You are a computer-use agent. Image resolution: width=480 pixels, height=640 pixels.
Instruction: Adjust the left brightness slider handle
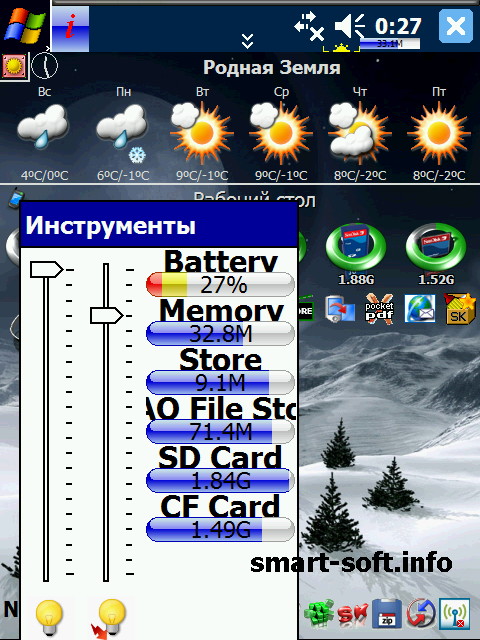tap(46, 269)
